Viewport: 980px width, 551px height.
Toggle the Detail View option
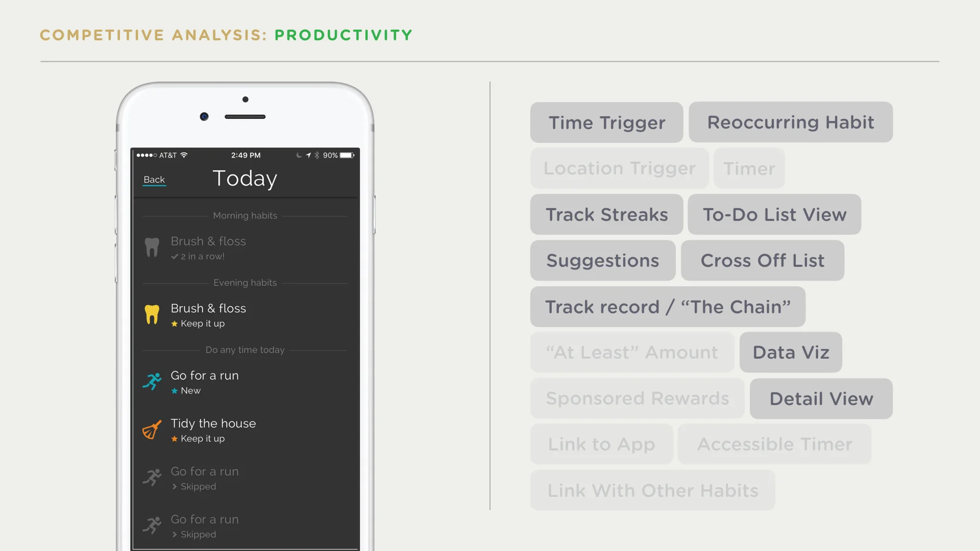click(820, 398)
